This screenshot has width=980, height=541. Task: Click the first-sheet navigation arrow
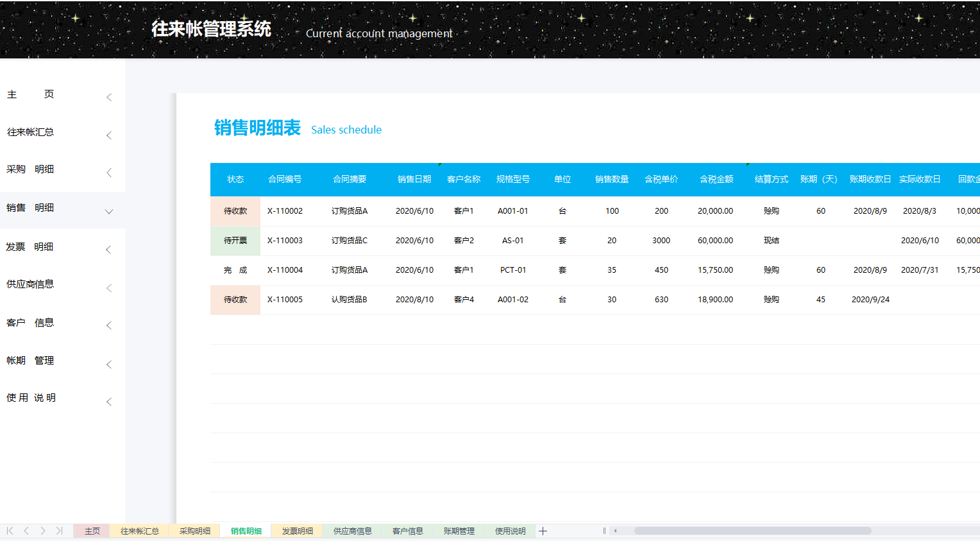click(x=9, y=531)
